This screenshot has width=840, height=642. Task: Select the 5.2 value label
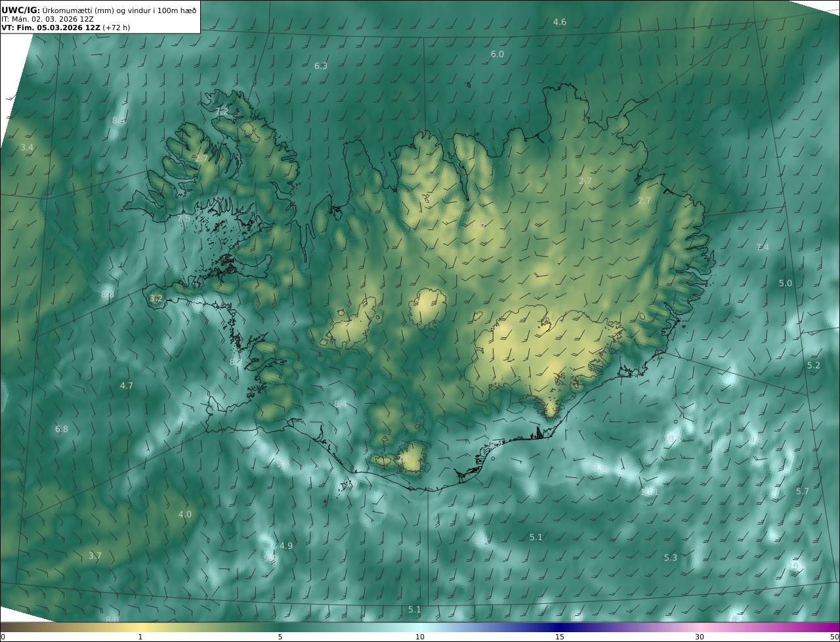tap(814, 366)
